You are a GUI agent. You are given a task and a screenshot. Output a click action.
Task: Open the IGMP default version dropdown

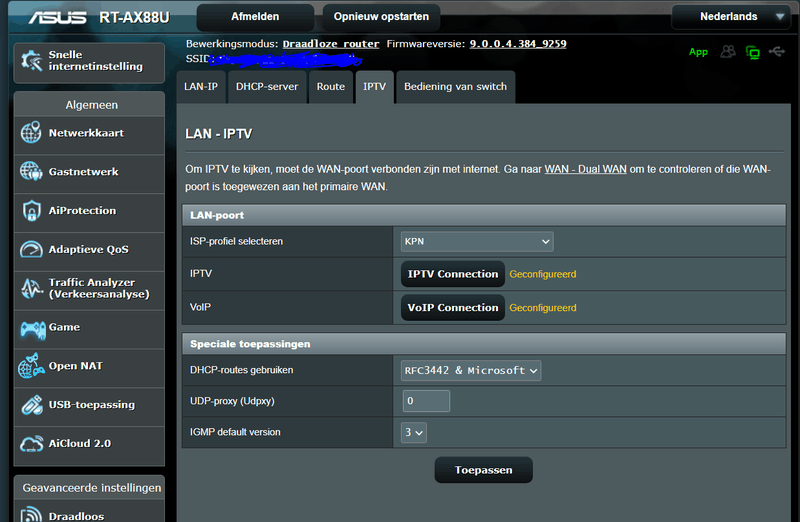[x=414, y=432]
